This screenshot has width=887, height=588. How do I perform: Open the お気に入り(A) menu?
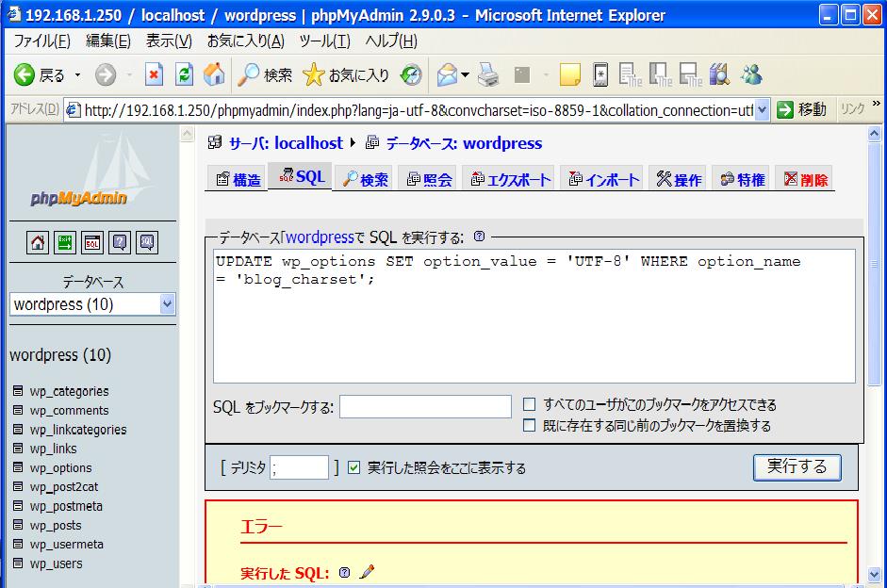click(245, 41)
